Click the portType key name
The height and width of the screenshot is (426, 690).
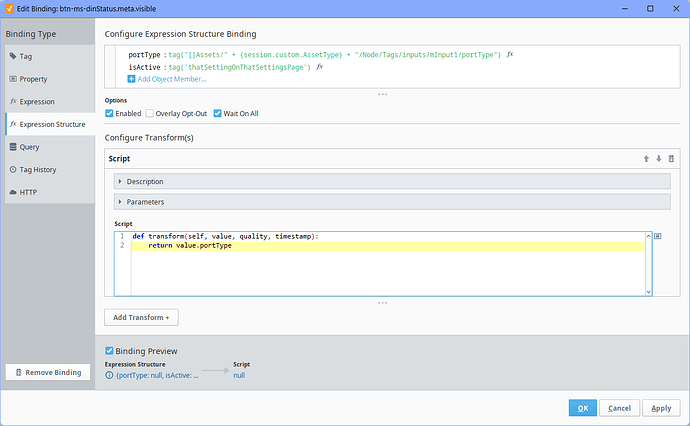coord(144,55)
